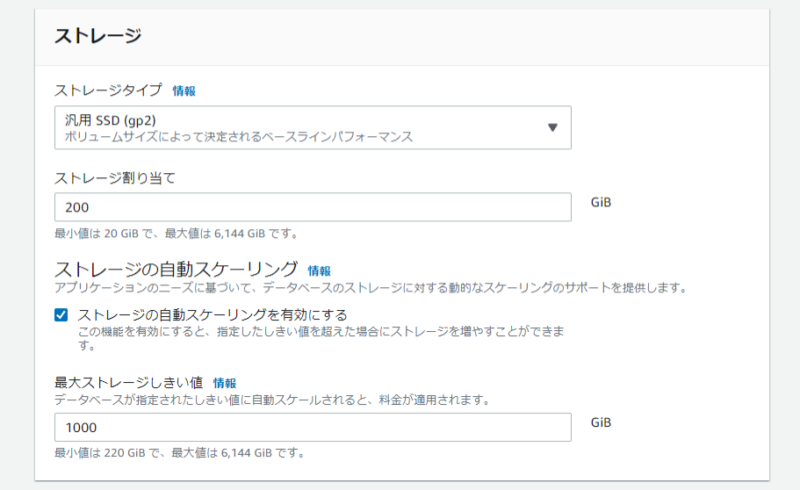
Task: Click the 最大ストレージしきい値 field label
Action: point(129,382)
